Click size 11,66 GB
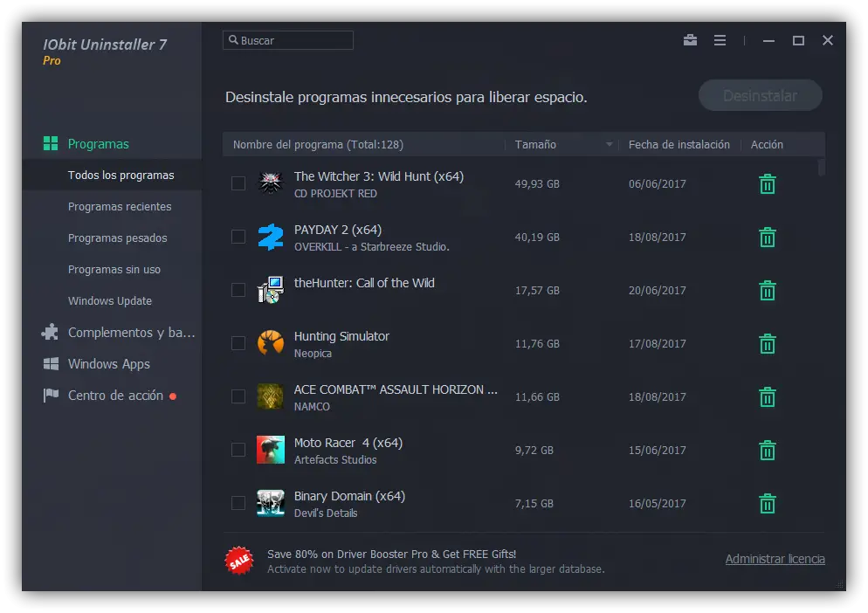The image size is (868, 613). (x=537, y=397)
